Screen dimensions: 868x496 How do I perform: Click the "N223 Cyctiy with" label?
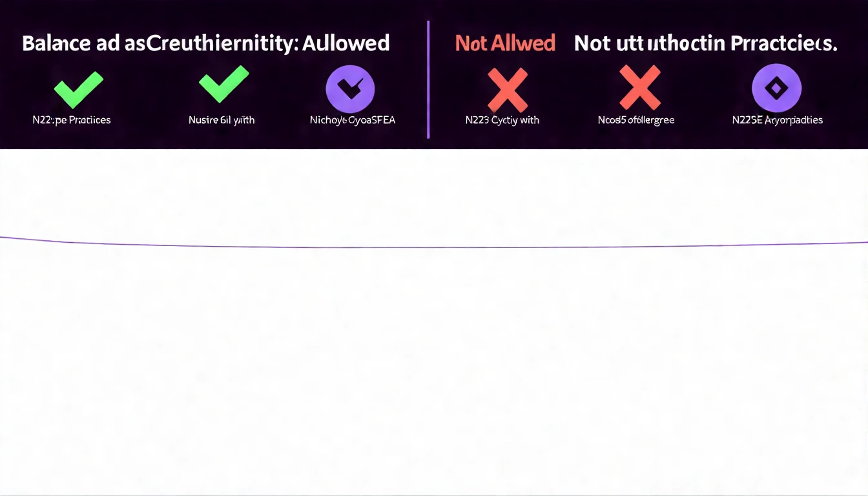pos(502,120)
